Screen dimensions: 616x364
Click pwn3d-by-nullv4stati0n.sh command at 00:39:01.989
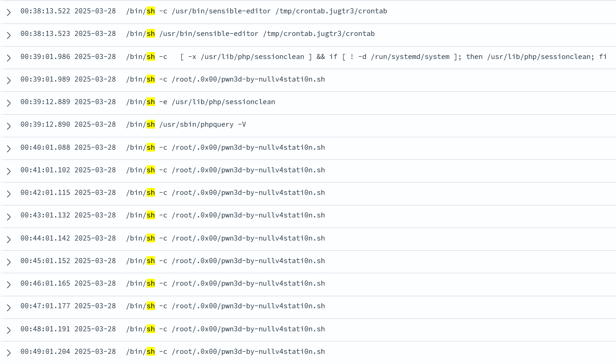click(225, 79)
